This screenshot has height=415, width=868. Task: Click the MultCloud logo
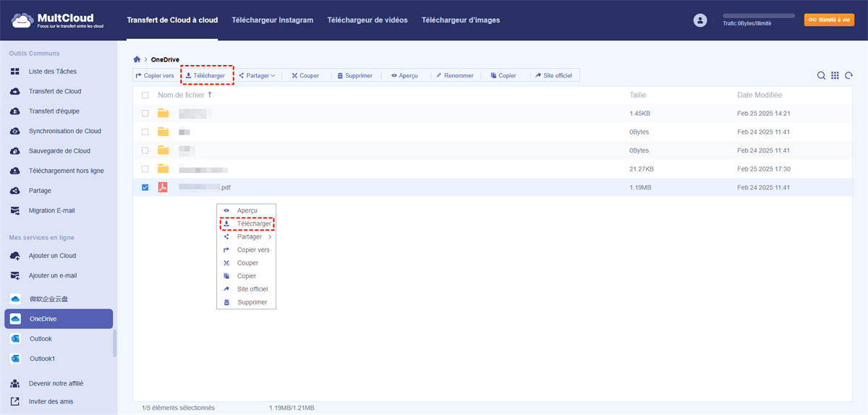pyautogui.click(x=53, y=20)
